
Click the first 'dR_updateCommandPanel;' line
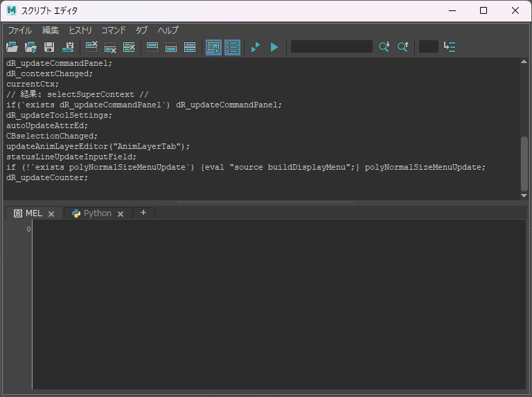[59, 64]
